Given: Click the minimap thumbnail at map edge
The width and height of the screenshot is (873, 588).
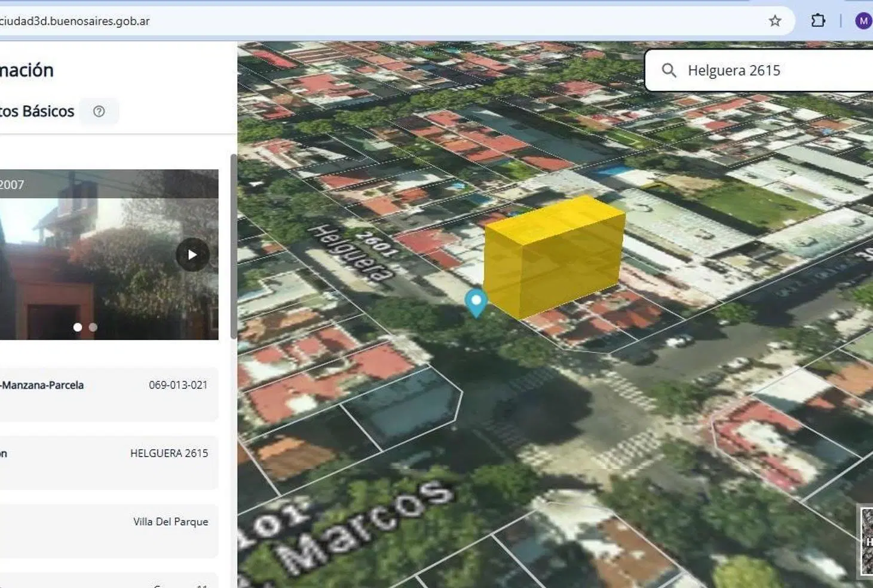Looking at the screenshot, I should (866, 541).
